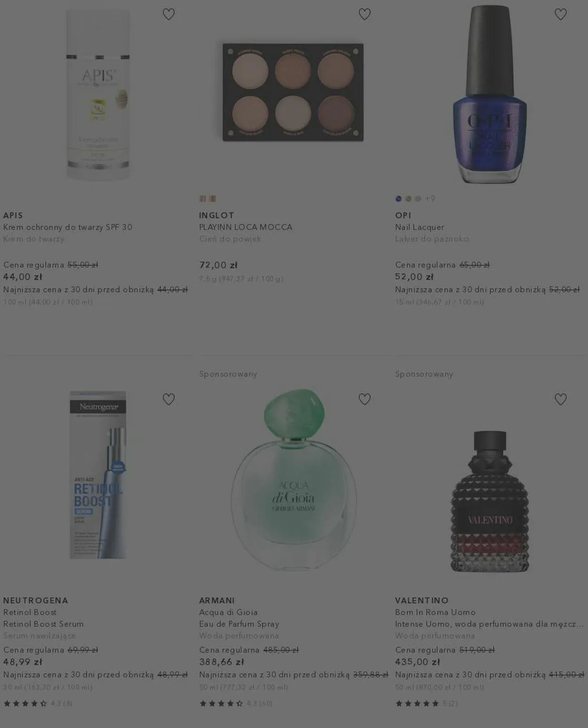This screenshot has height=728, width=588.
Task: Click the OPI nail polish bottle image
Action: 490,94
